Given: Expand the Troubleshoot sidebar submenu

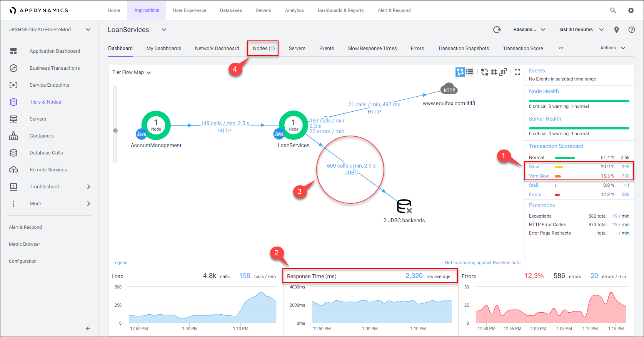Looking at the screenshot, I should [x=88, y=187].
